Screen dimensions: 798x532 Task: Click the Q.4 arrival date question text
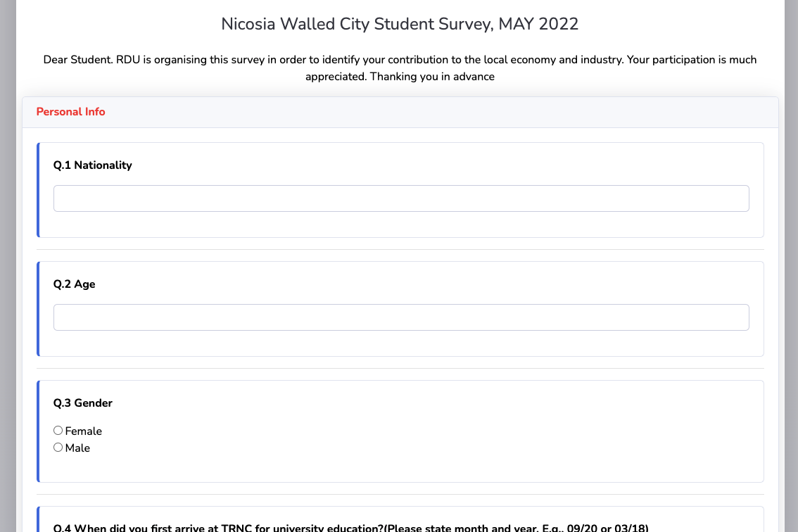click(x=350, y=527)
